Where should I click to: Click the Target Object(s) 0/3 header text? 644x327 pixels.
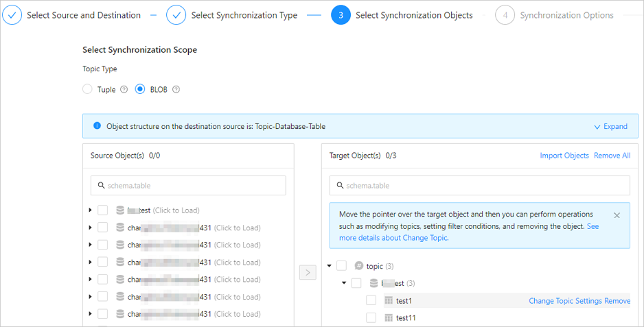coord(363,156)
